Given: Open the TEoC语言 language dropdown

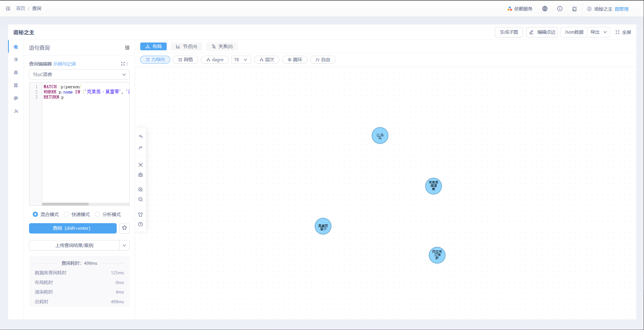Looking at the screenshot, I should pos(79,74).
